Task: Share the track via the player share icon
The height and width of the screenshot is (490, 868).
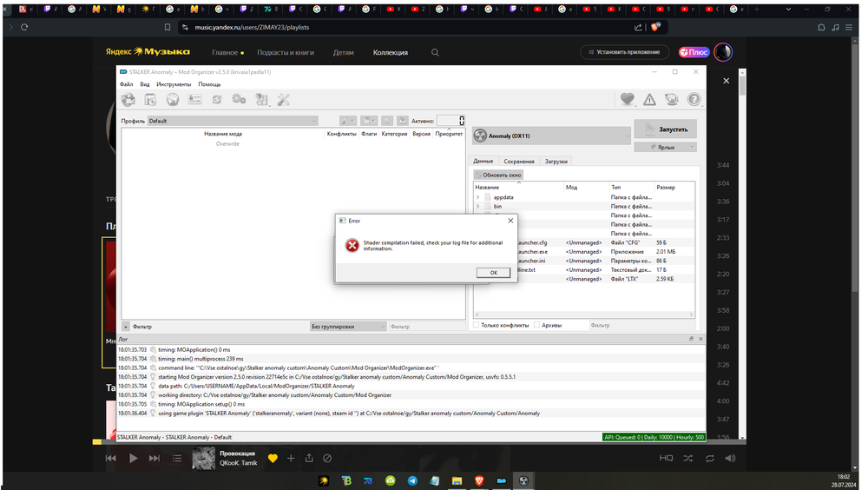Action: [309, 458]
